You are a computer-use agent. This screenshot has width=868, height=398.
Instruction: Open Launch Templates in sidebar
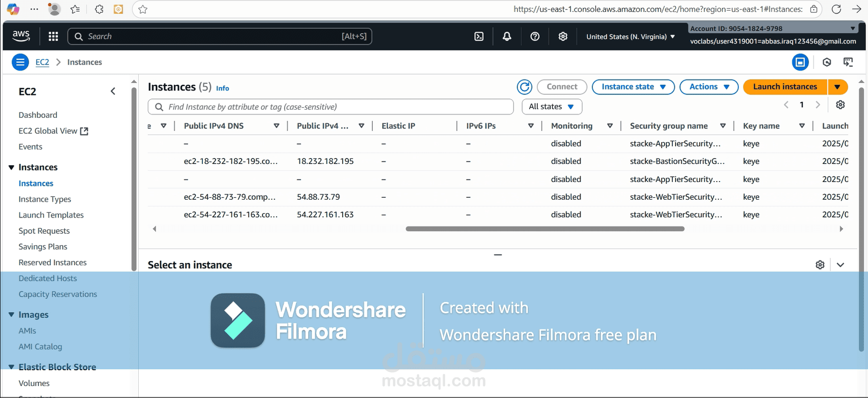(51, 215)
